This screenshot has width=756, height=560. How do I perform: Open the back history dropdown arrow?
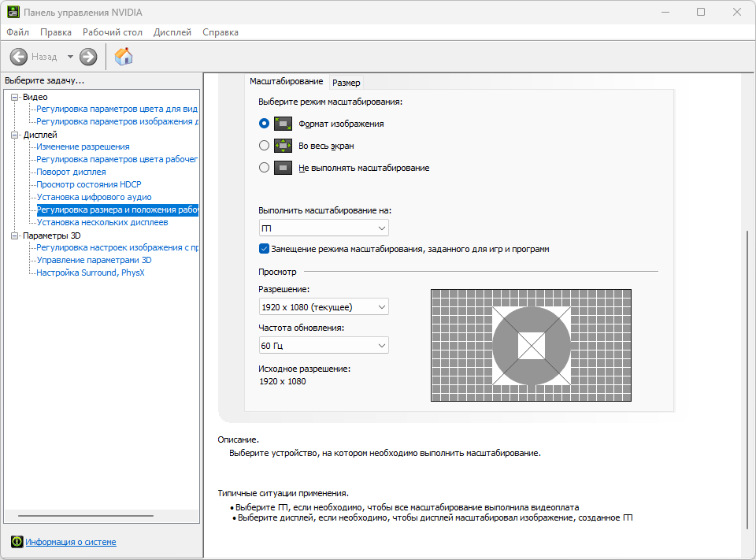point(70,57)
